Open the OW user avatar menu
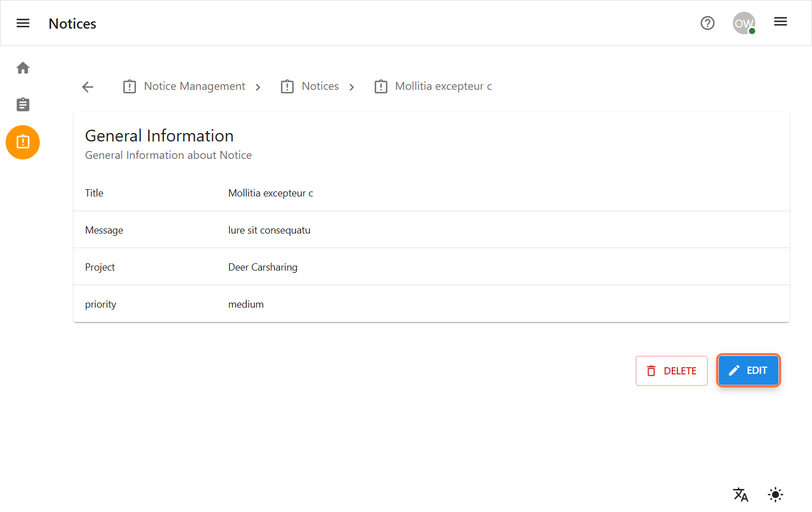Viewport: 812px width, 512px height. click(x=744, y=23)
